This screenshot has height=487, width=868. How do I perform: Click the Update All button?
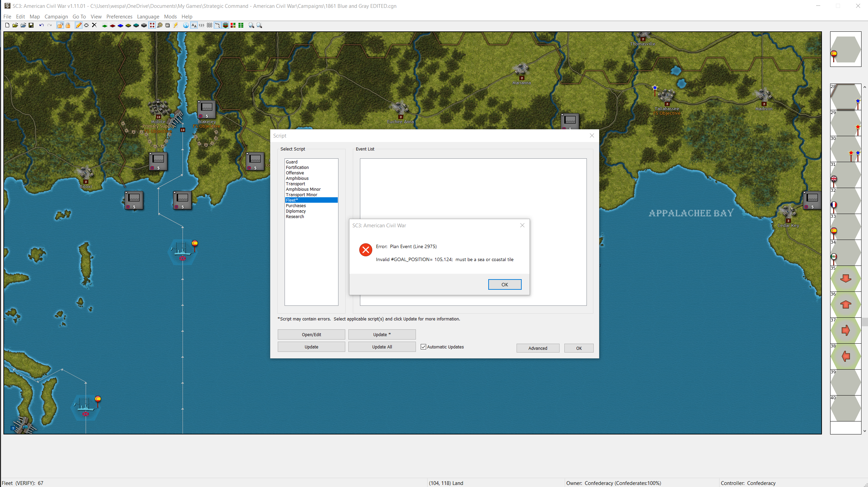[x=382, y=347]
